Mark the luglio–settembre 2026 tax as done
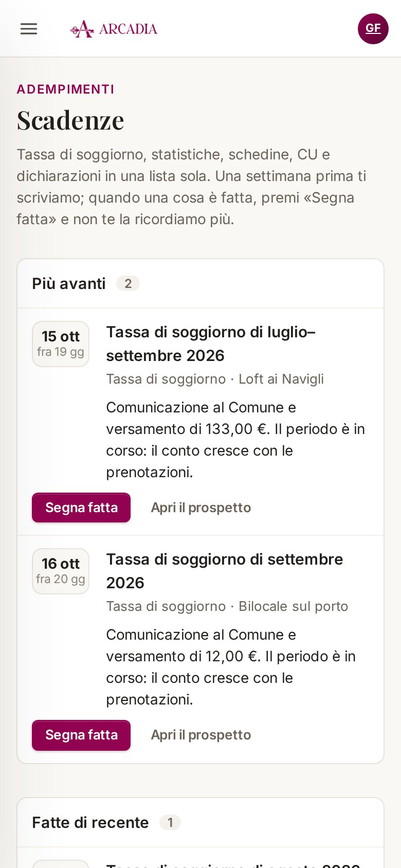The width and height of the screenshot is (401, 868). coord(81,508)
